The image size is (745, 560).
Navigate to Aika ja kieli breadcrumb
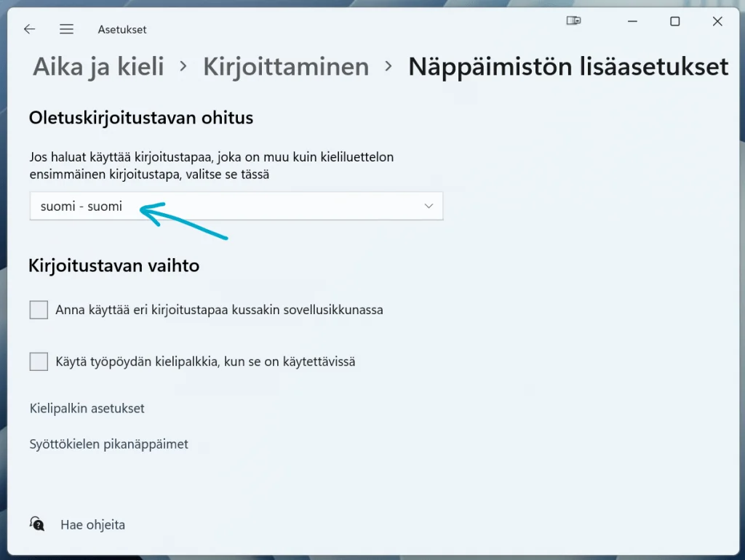[98, 66]
